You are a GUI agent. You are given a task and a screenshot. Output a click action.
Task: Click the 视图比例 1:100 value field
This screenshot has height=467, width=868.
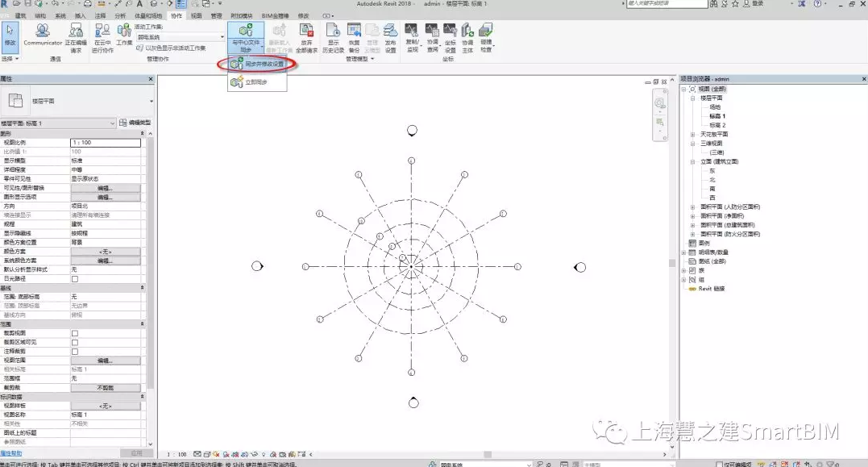click(x=106, y=143)
